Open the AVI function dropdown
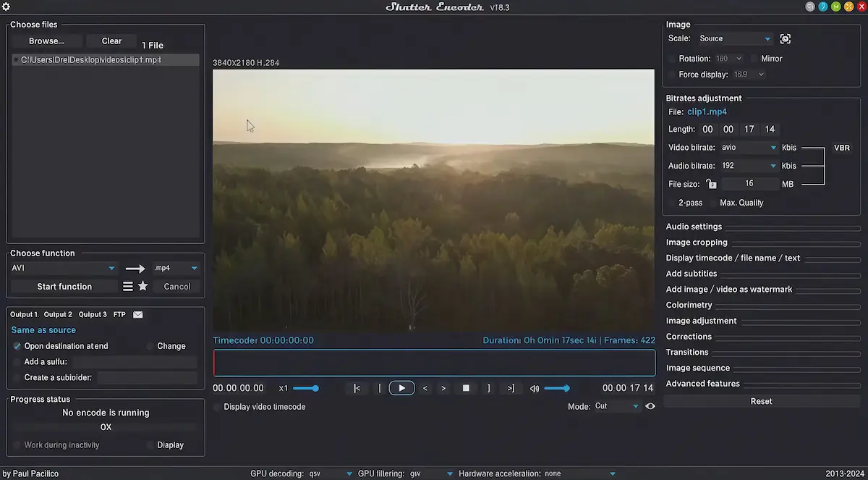 point(63,268)
